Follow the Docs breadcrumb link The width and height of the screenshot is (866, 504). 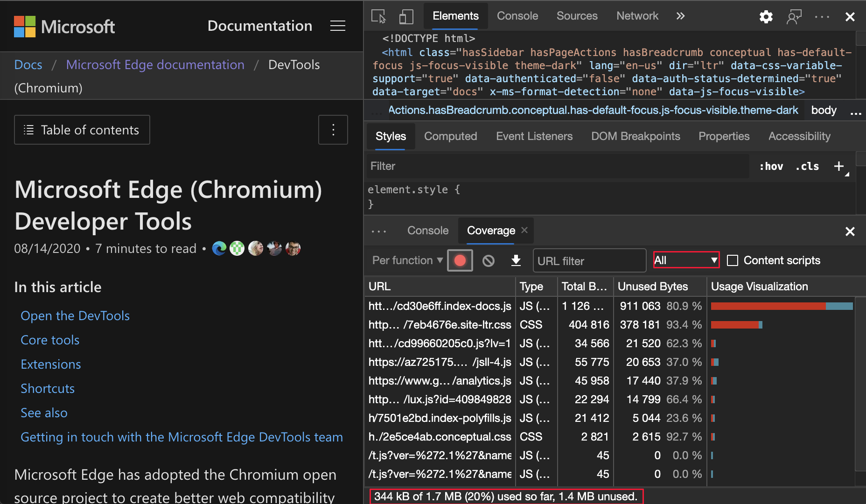tap(28, 65)
